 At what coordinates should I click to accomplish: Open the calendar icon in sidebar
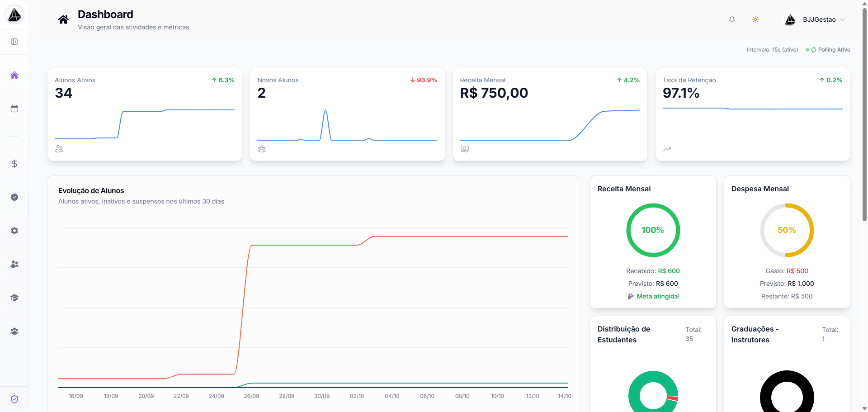click(x=14, y=109)
